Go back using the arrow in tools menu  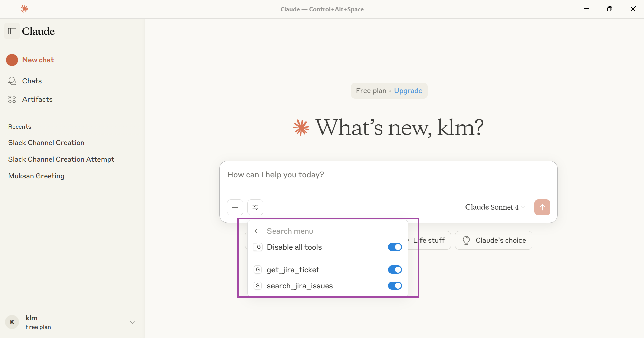point(258,231)
